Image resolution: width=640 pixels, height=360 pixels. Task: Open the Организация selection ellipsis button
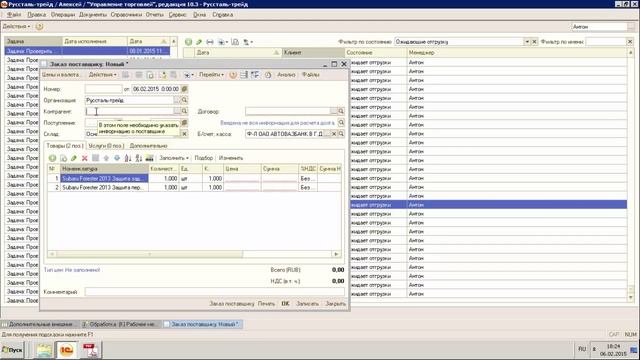click(177, 100)
